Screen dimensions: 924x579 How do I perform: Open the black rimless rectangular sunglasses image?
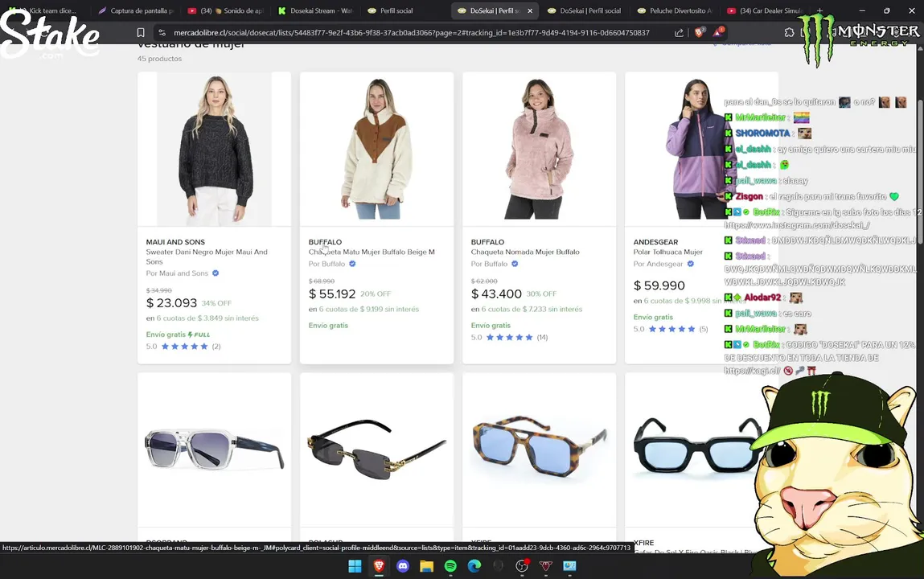click(x=377, y=450)
